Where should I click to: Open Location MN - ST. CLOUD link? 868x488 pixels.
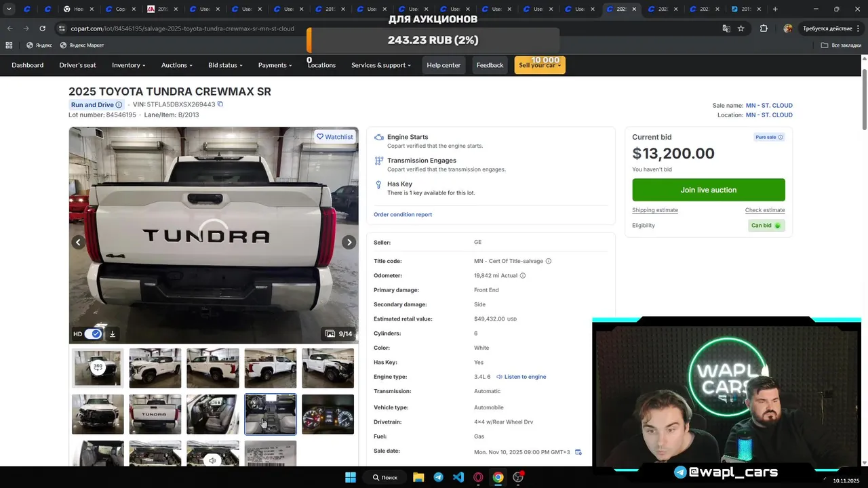tap(769, 115)
